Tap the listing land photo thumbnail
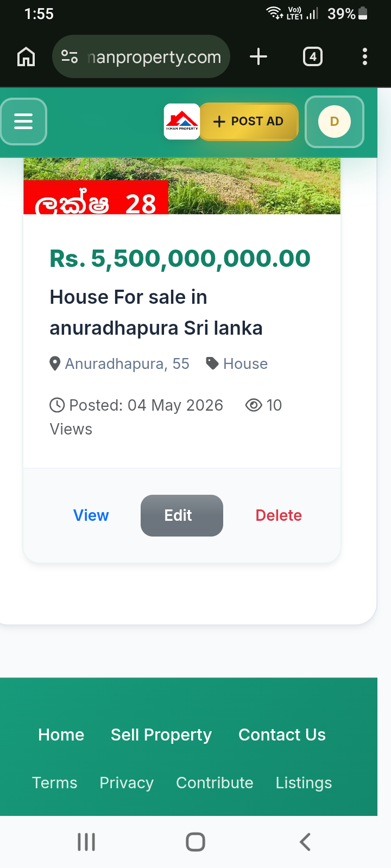Viewport: 391px width, 868px height. [182, 186]
